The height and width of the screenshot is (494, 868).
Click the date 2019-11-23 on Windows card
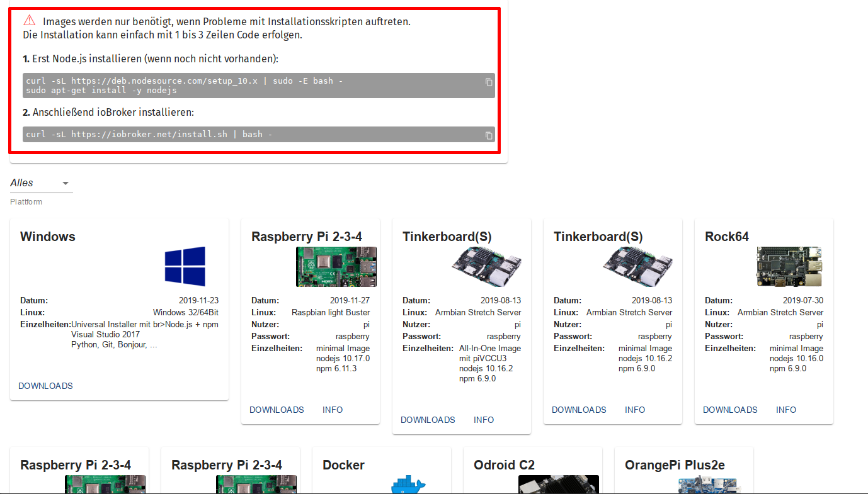click(199, 301)
